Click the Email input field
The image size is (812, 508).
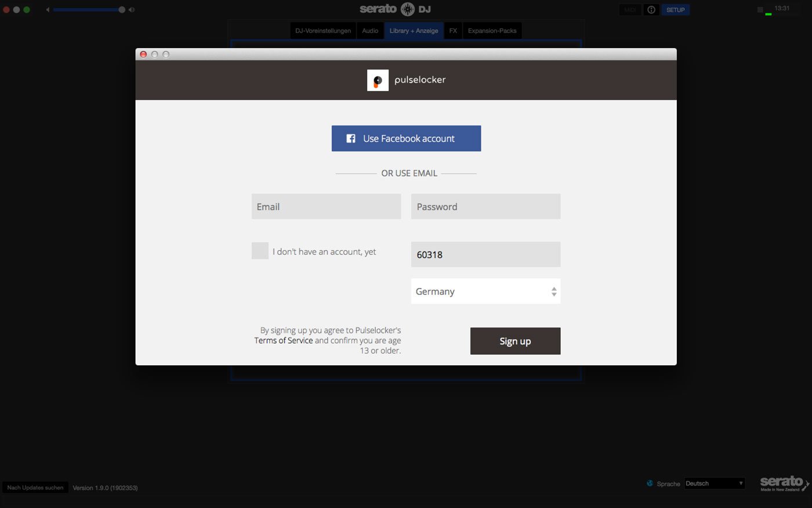tap(326, 207)
